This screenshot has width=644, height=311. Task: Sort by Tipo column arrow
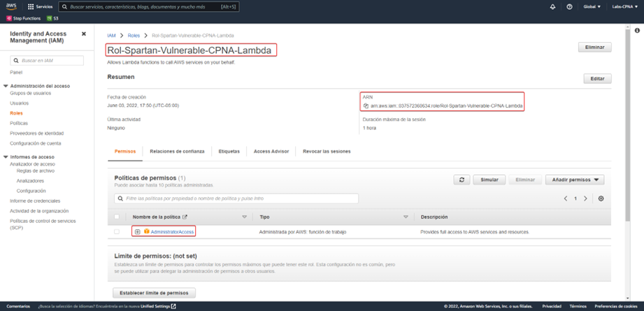coord(406,217)
